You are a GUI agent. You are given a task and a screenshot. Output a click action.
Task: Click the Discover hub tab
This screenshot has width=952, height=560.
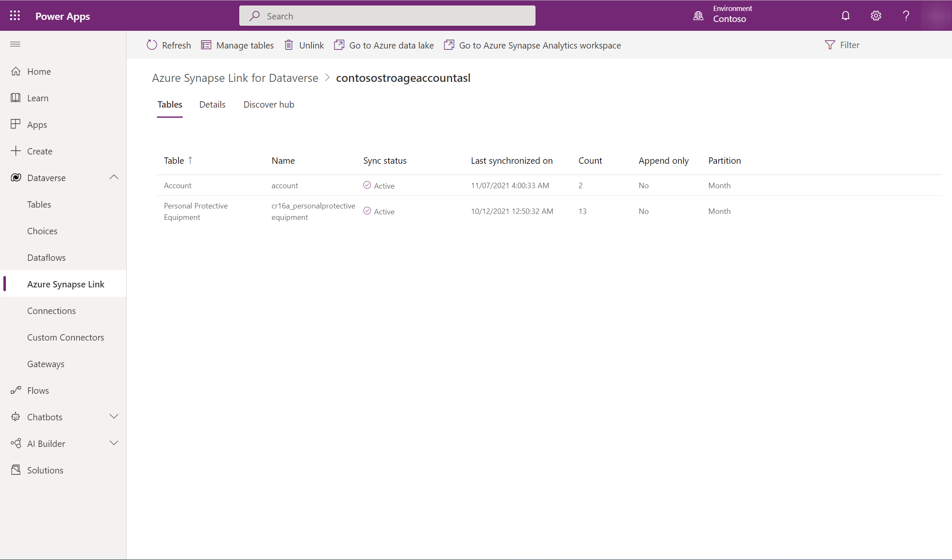tap(269, 104)
